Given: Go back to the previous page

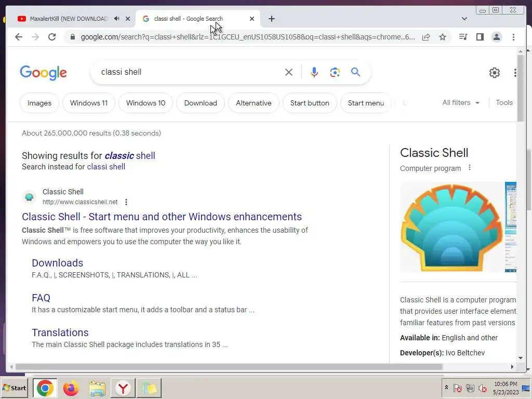Looking at the screenshot, I should pyautogui.click(x=19, y=37).
